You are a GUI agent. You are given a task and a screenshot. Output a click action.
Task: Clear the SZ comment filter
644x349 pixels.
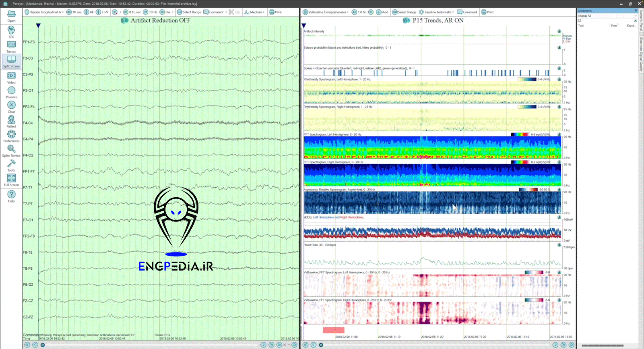click(636, 21)
